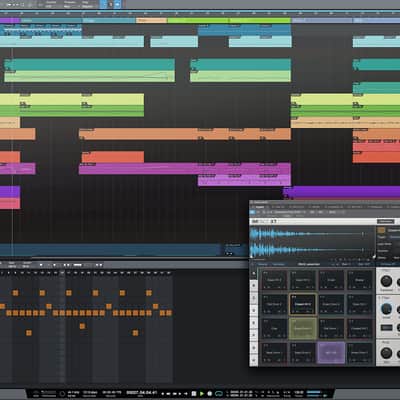This screenshot has width=400, height=400.
Task: Trigger the pad left of the yellow-outlined pad
Action: 274,304
